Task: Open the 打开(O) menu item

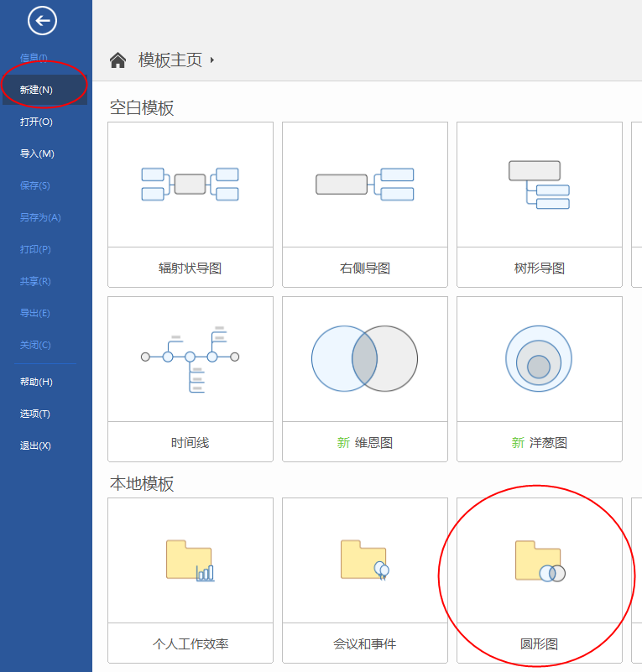Action: pyautogui.click(x=36, y=122)
